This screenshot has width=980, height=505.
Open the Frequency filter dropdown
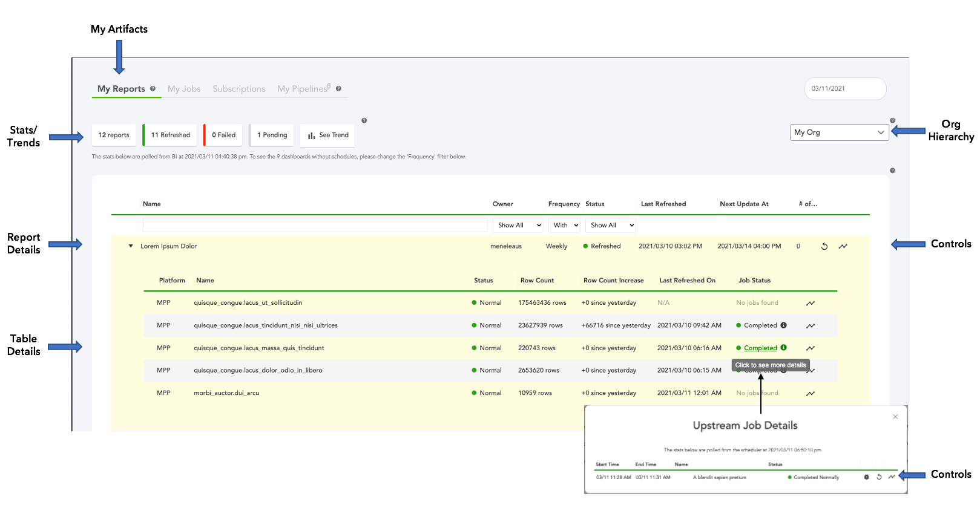(x=564, y=225)
